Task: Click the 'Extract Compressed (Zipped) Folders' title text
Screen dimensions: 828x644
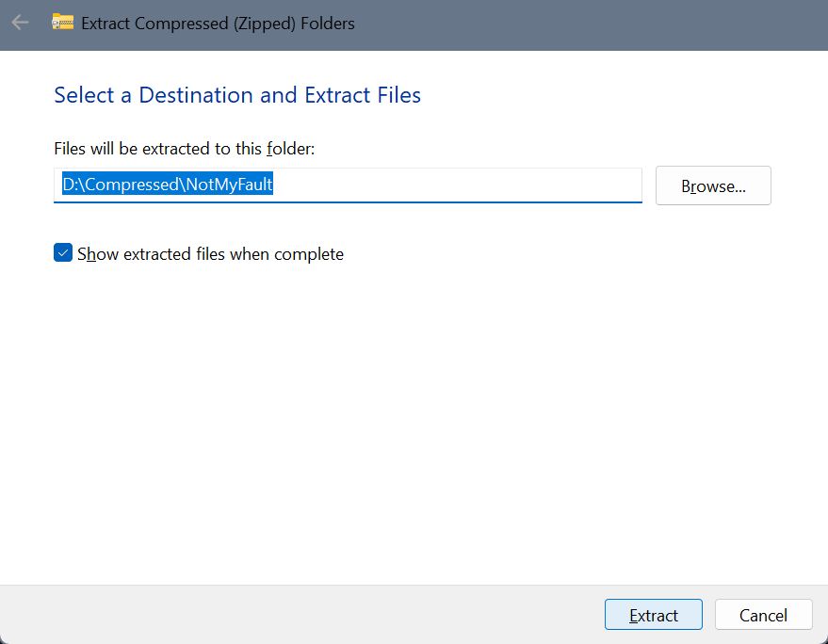Action: (219, 24)
